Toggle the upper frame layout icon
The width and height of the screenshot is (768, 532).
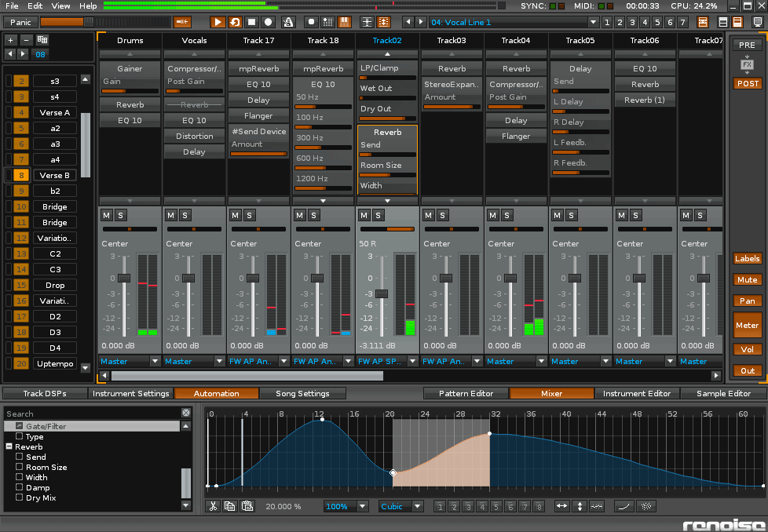tap(723, 22)
